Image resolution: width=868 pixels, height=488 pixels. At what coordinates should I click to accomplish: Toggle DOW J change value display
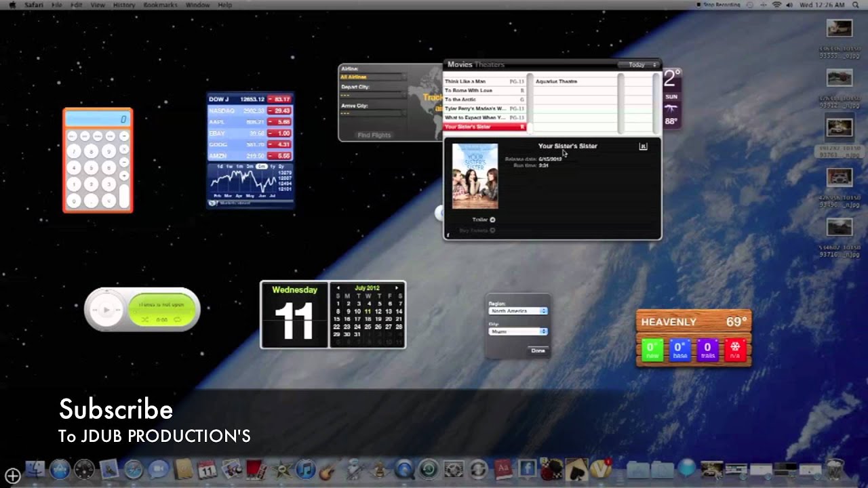tap(279, 99)
